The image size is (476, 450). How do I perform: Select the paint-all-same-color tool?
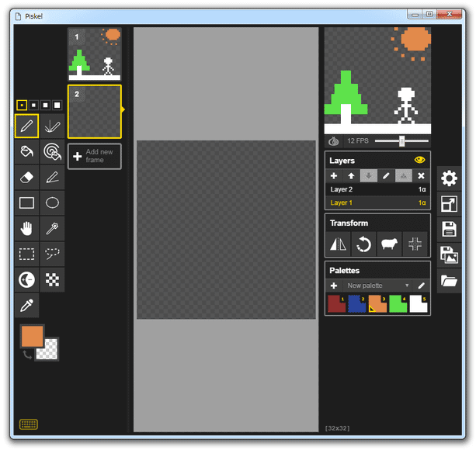(52, 151)
